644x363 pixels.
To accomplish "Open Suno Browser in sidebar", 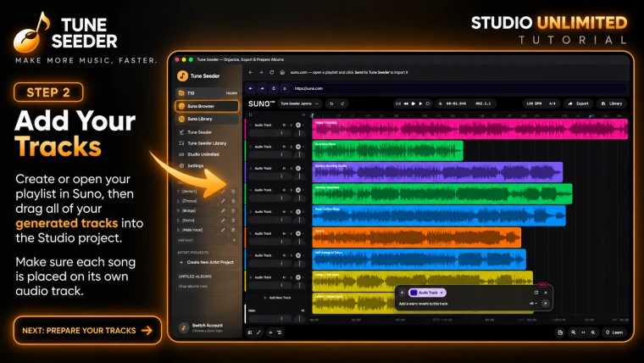I will [x=207, y=106].
